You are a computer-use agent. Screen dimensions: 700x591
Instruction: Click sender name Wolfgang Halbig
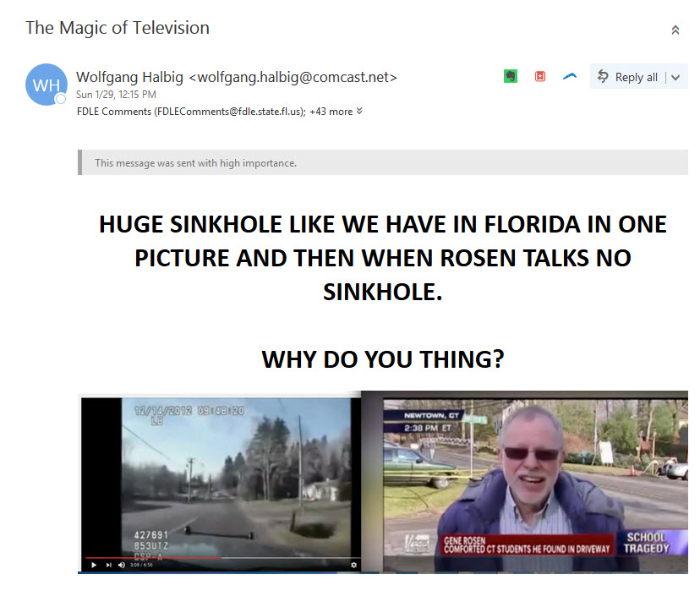(x=130, y=77)
